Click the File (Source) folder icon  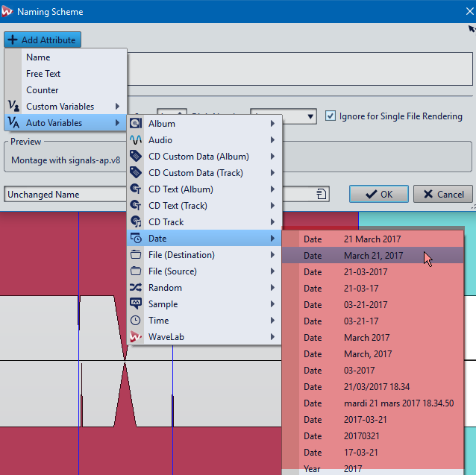[x=135, y=271]
